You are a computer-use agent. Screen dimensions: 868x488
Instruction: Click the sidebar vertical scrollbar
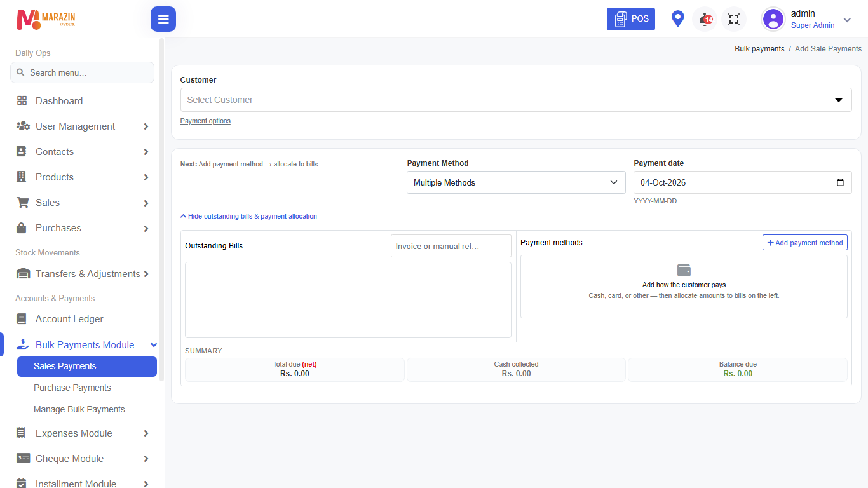(x=161, y=210)
